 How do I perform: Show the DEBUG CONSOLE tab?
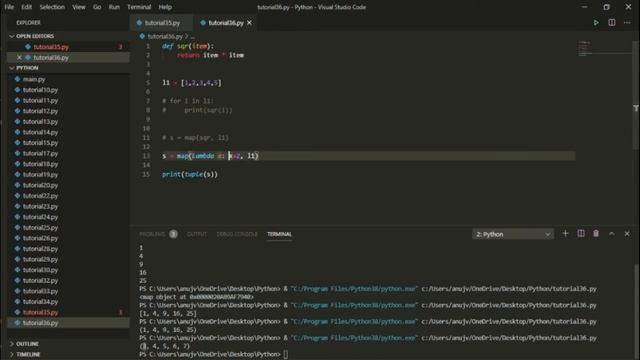(237, 234)
